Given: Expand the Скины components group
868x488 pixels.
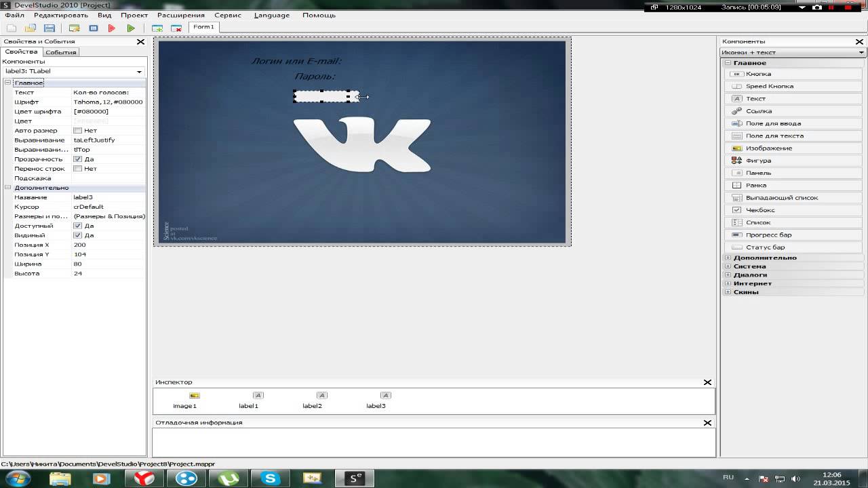Looking at the screenshot, I should pyautogui.click(x=728, y=292).
